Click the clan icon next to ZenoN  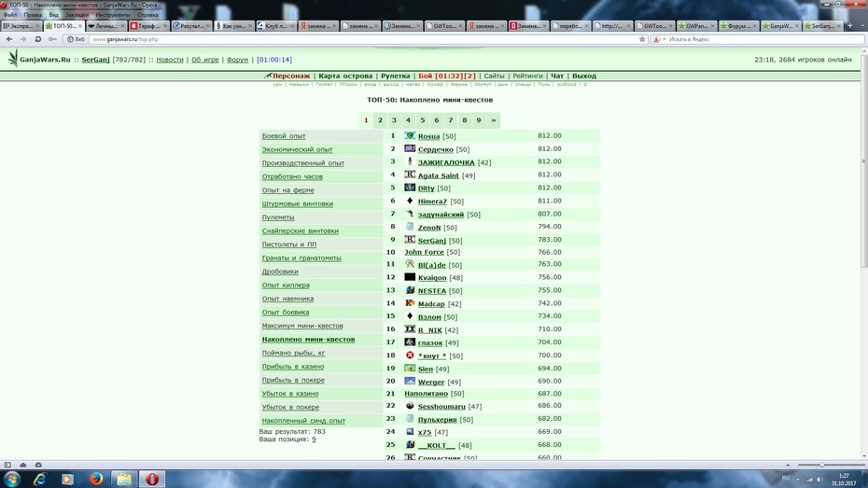(410, 227)
